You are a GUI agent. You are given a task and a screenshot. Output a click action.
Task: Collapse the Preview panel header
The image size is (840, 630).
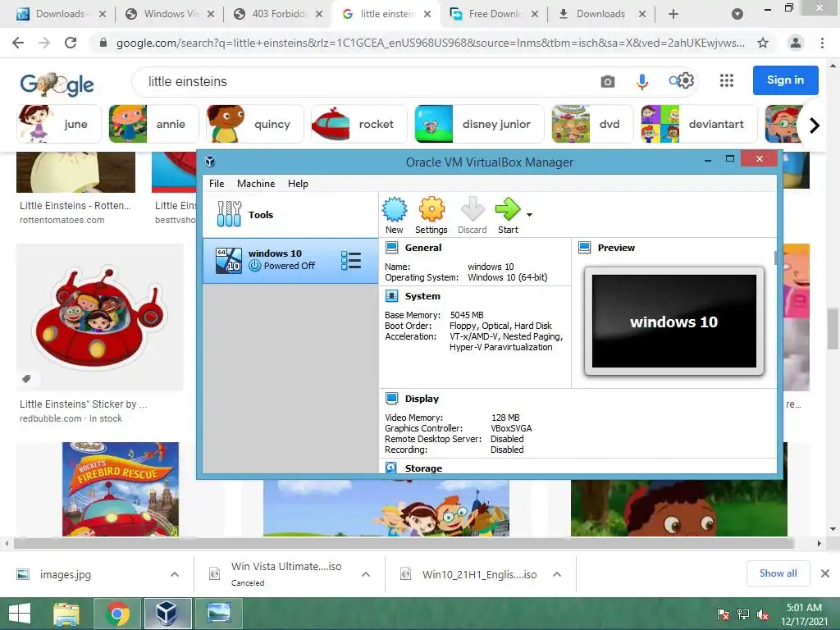coord(616,248)
